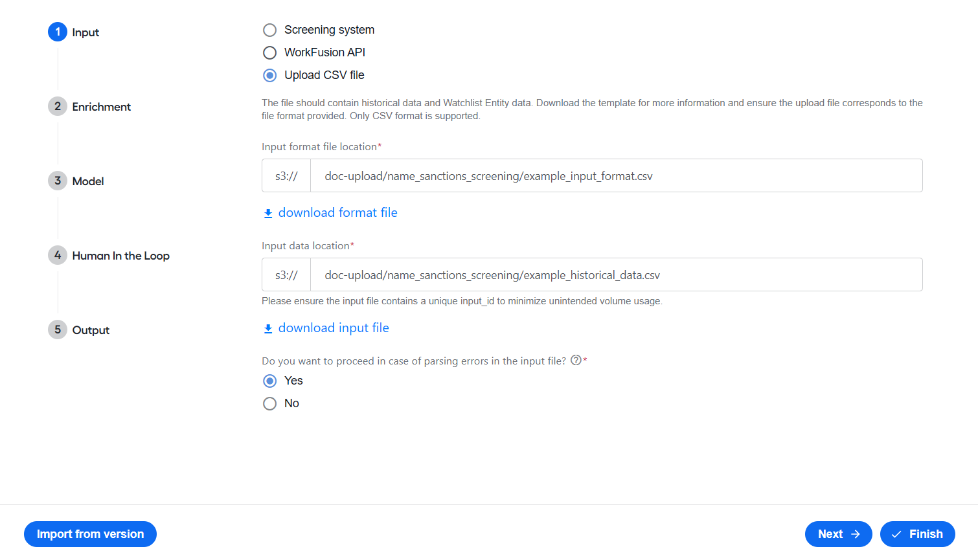
Task: Click the Next button
Action: [x=838, y=534]
